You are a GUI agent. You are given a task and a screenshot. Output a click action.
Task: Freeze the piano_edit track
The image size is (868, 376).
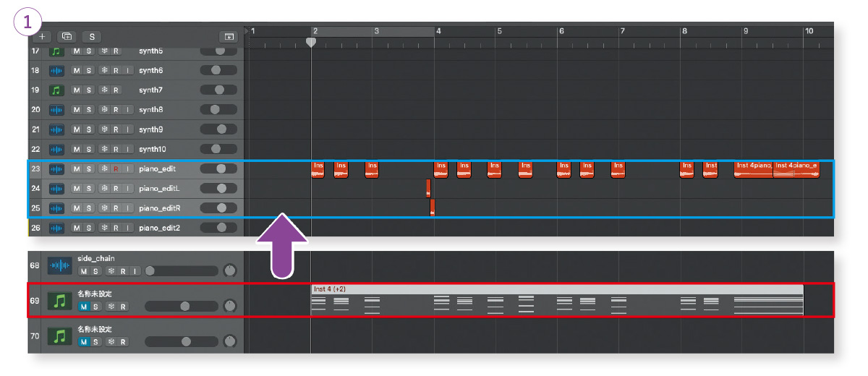[x=104, y=168]
